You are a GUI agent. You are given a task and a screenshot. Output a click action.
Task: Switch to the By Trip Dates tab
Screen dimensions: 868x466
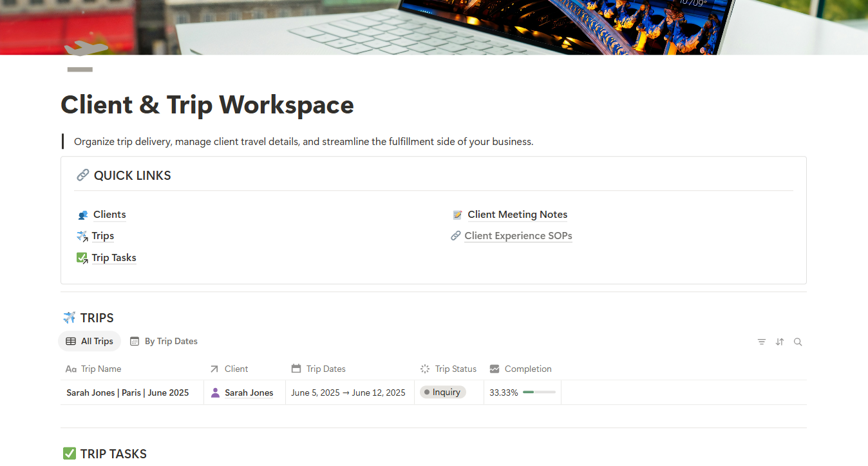point(164,342)
